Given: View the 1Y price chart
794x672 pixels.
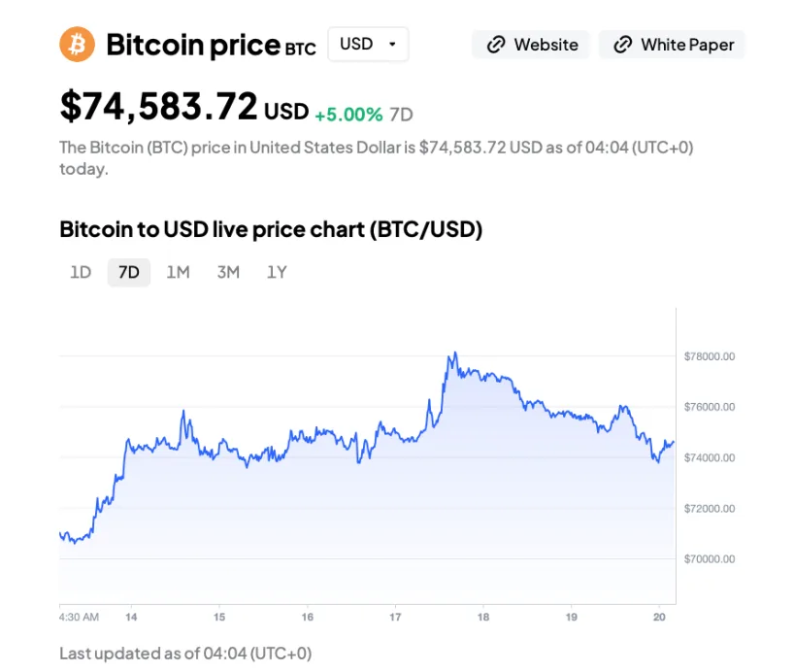Looking at the screenshot, I should pos(277,272).
